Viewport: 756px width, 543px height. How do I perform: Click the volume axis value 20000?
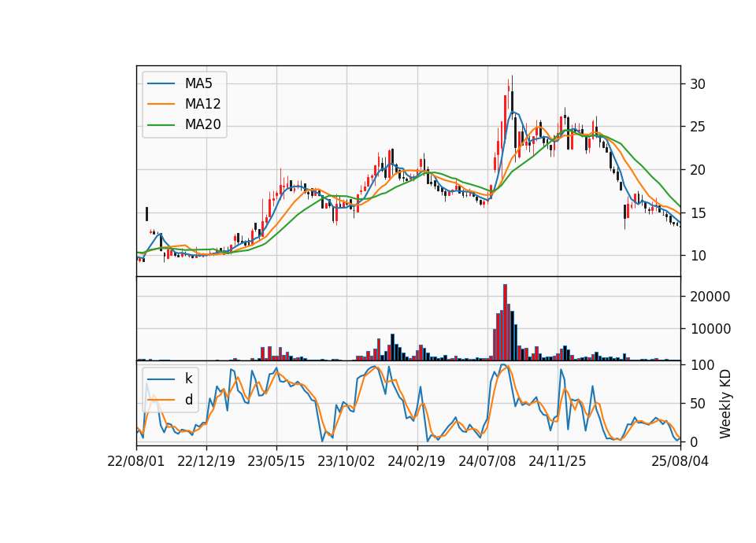point(710,297)
